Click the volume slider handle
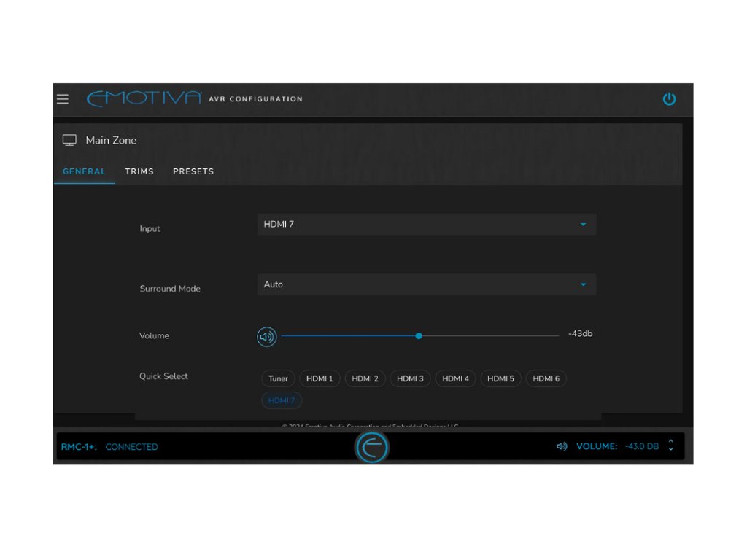This screenshot has width=747, height=560. coord(419,336)
